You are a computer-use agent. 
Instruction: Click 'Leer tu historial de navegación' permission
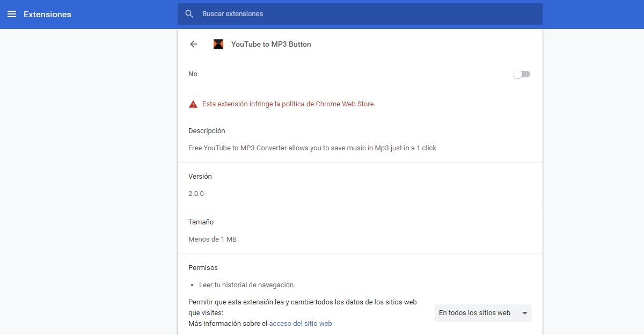(x=246, y=285)
